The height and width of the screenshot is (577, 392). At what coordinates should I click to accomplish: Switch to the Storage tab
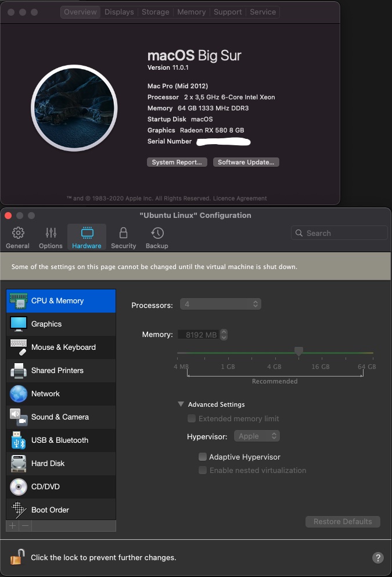pos(156,12)
